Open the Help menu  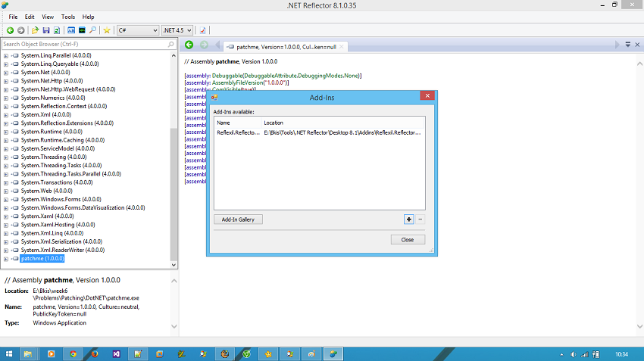pyautogui.click(x=89, y=17)
